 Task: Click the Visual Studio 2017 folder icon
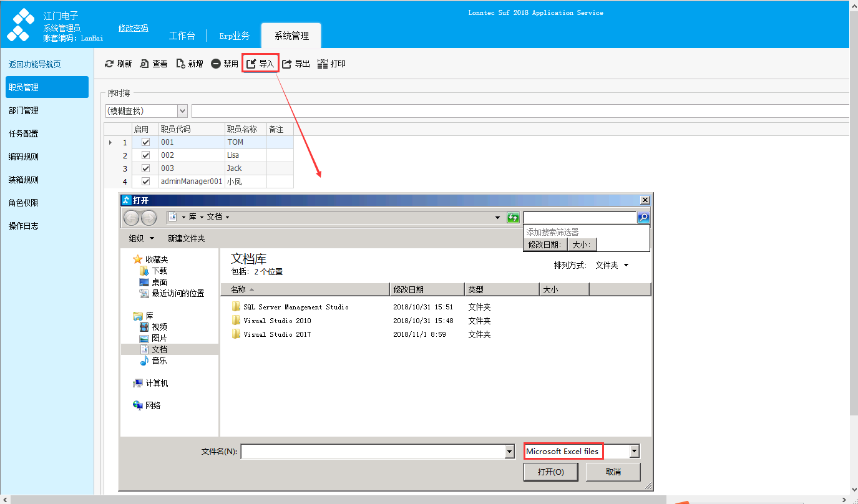(236, 334)
